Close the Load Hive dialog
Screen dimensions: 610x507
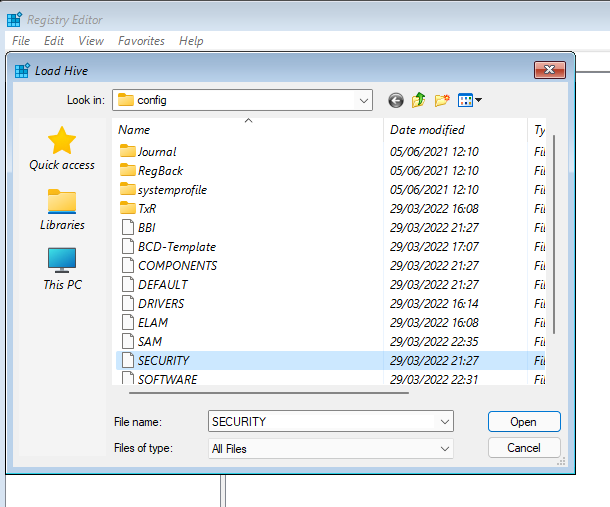pos(549,70)
